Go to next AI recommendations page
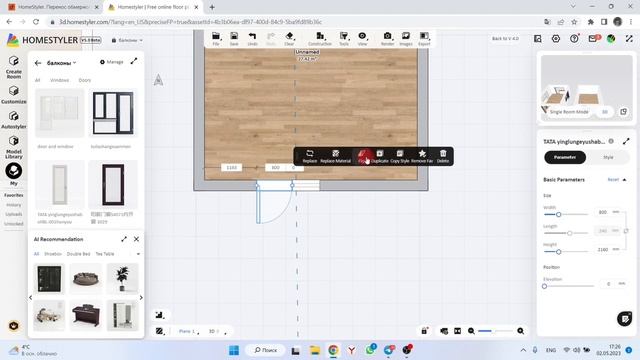 [x=141, y=298]
